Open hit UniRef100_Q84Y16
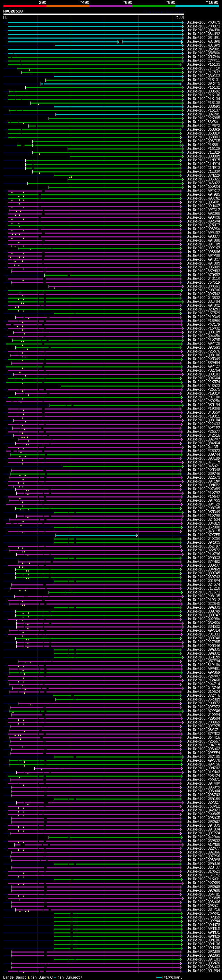Viewport: 222px width, 980px height. 203,909
